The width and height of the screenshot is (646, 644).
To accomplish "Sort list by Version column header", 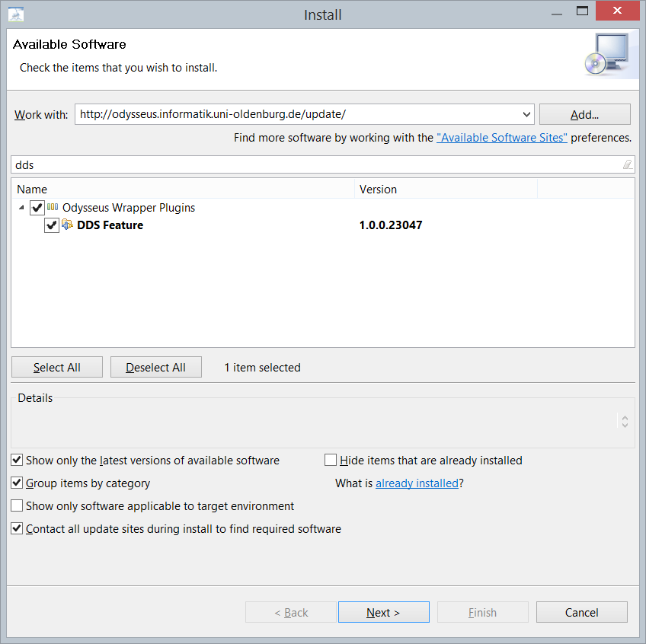I will pos(446,189).
